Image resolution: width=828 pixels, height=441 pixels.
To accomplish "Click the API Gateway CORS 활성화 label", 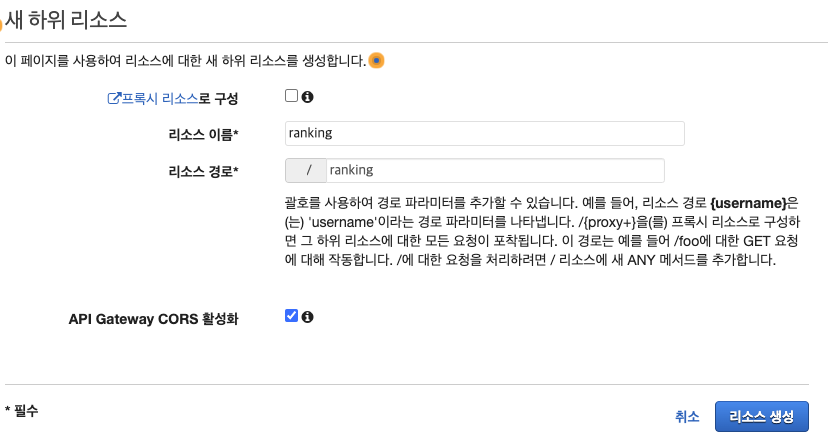I will pyautogui.click(x=154, y=319).
